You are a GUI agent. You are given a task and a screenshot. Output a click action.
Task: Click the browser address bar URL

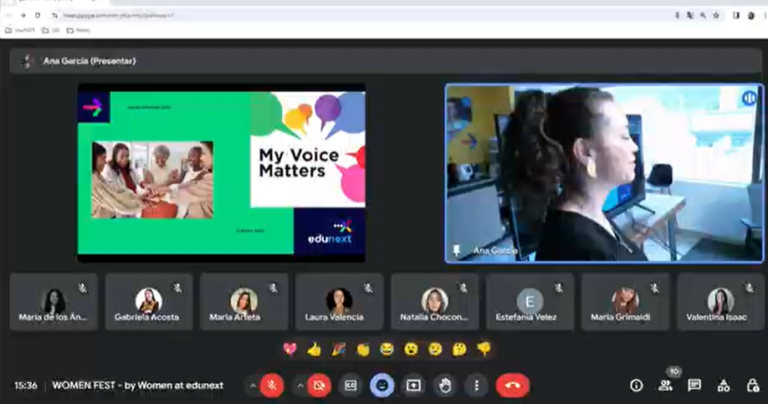(x=118, y=16)
